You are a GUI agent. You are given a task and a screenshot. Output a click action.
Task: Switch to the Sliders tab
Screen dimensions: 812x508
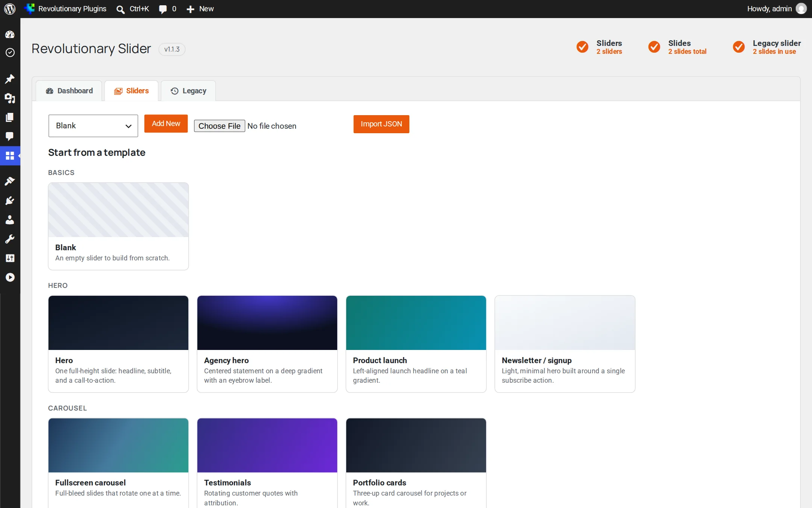point(131,91)
